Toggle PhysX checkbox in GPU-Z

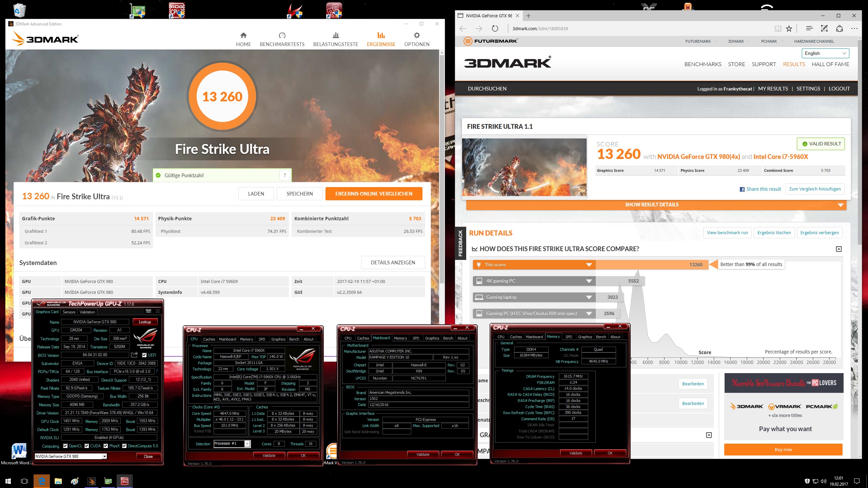pyautogui.click(x=106, y=446)
